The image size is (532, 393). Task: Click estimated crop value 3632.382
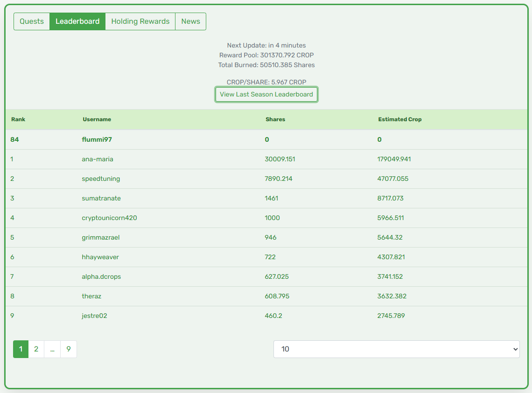392,296
